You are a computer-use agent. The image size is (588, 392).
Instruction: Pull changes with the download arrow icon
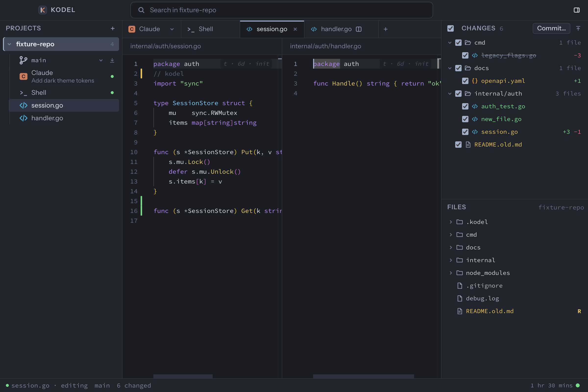(x=112, y=60)
